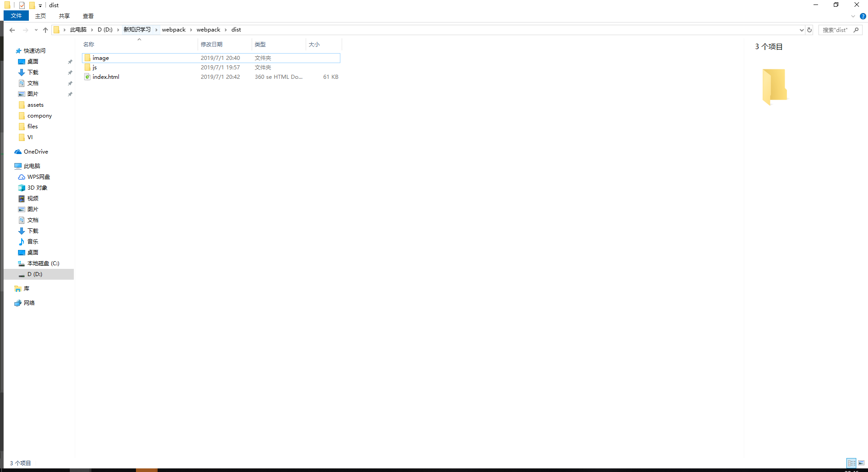Switch to large icons view layout

[x=861, y=463]
